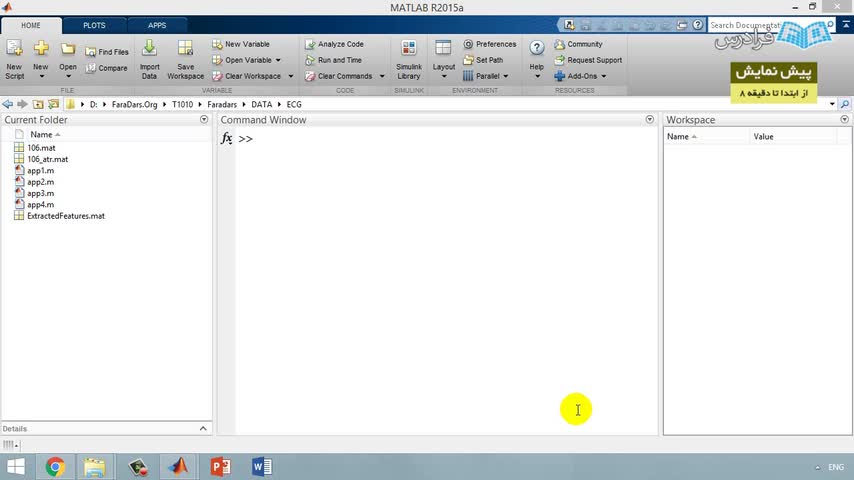Open Current Folder panel actions menu
This screenshot has height=480, width=854.
pos(204,119)
